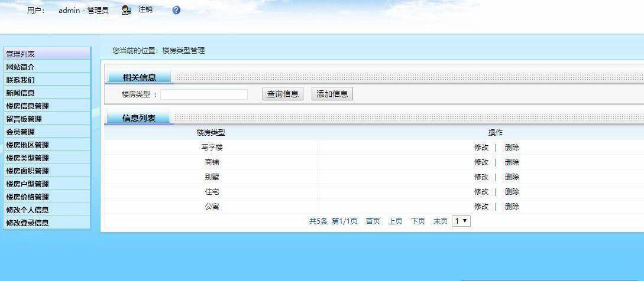Click 修改 for the 商铺 row
644x281 pixels.
[481, 162]
